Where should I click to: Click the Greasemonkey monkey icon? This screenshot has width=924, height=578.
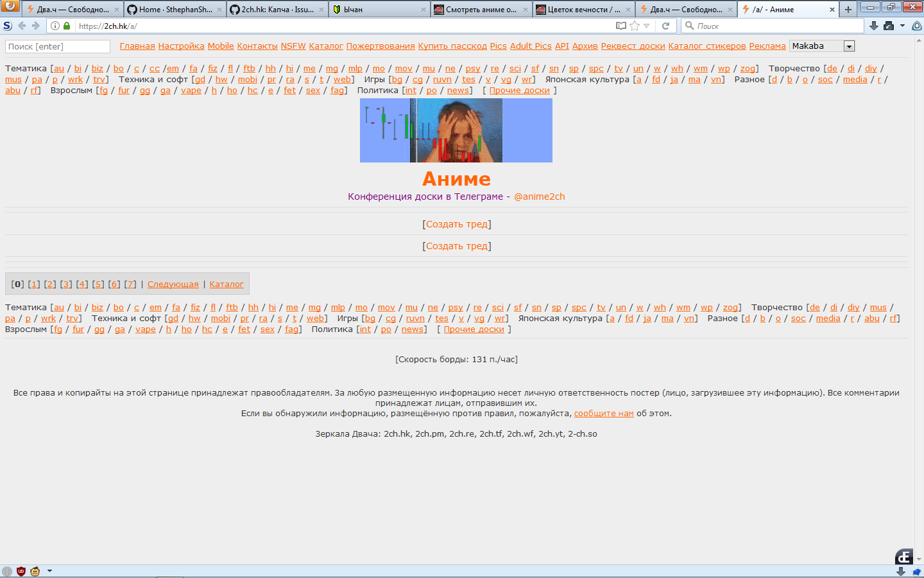[x=35, y=570]
